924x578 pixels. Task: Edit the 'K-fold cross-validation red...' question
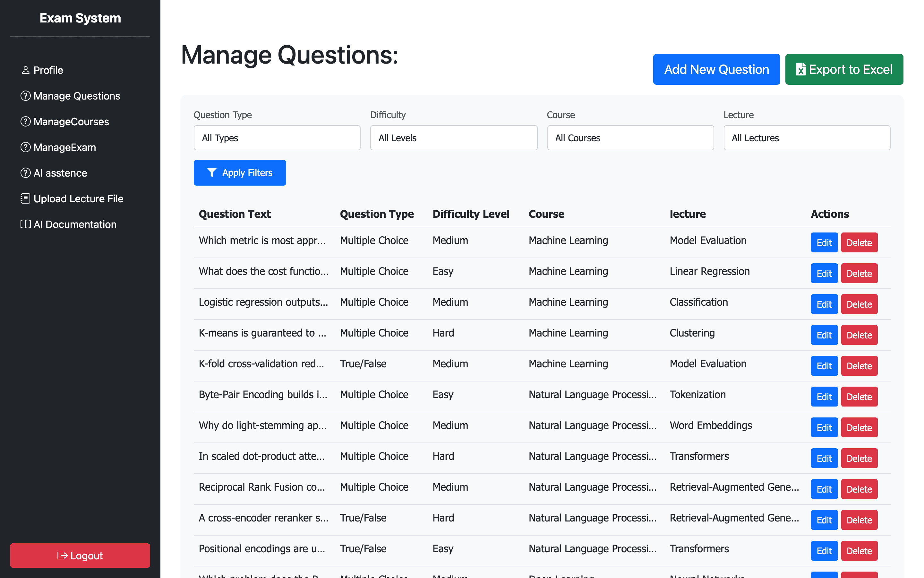pyautogui.click(x=824, y=366)
